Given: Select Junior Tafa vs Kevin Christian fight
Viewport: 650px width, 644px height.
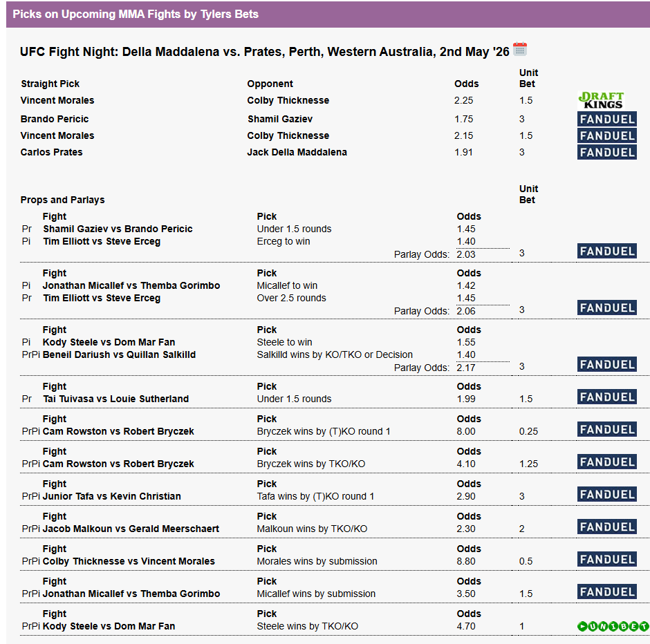Looking at the screenshot, I should pyautogui.click(x=111, y=496).
